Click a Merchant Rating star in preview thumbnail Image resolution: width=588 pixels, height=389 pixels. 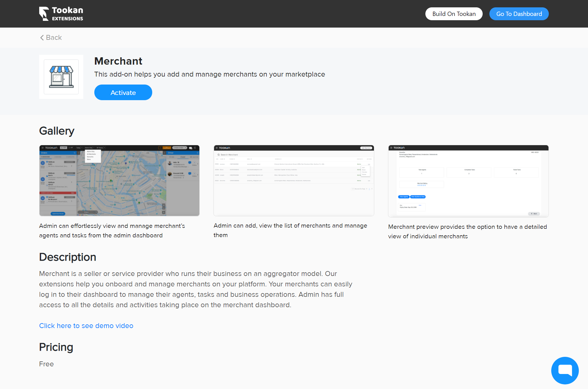click(x=421, y=186)
